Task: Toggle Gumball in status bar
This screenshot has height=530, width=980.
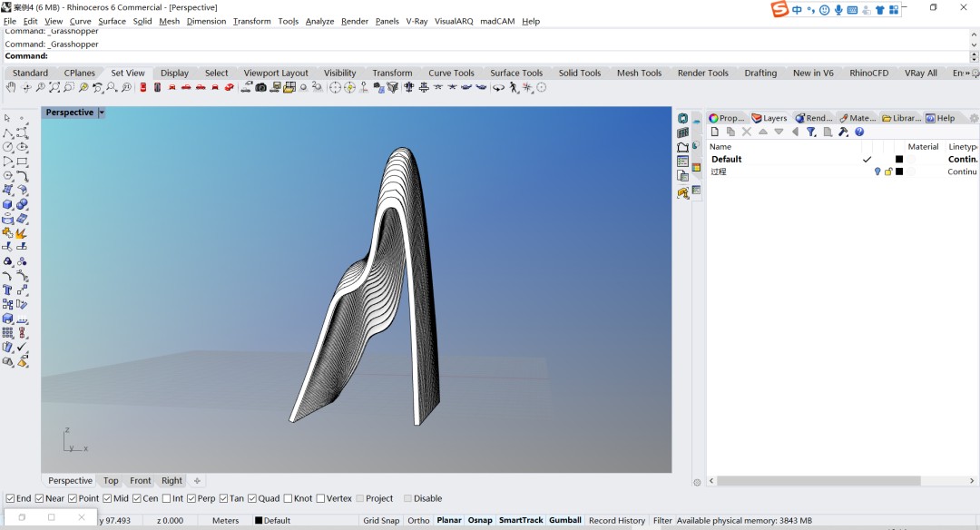Action: pos(565,520)
